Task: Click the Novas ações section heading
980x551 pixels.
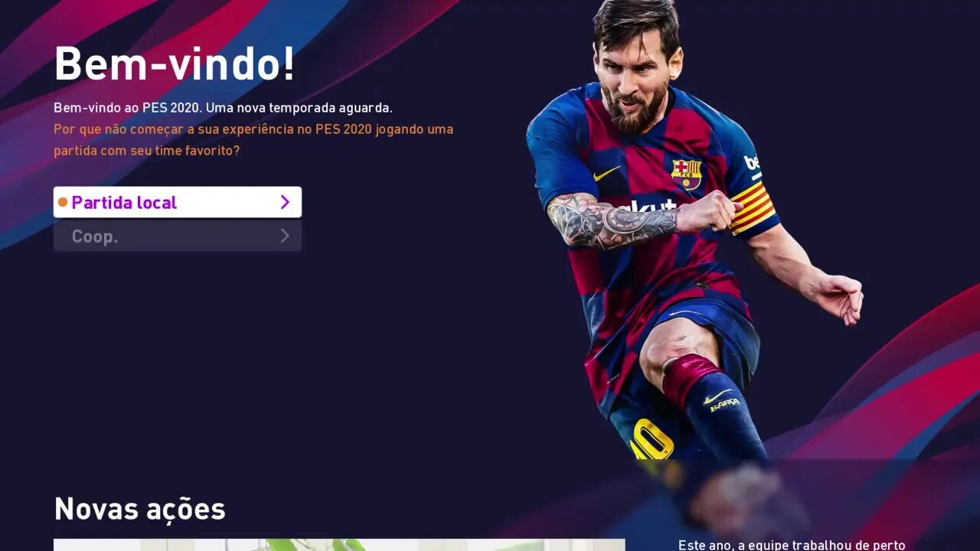Action: tap(139, 509)
